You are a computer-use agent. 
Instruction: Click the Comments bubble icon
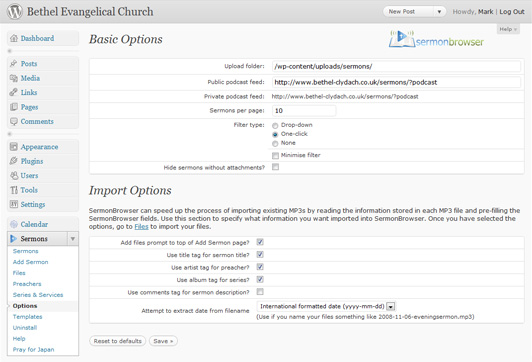click(14, 121)
